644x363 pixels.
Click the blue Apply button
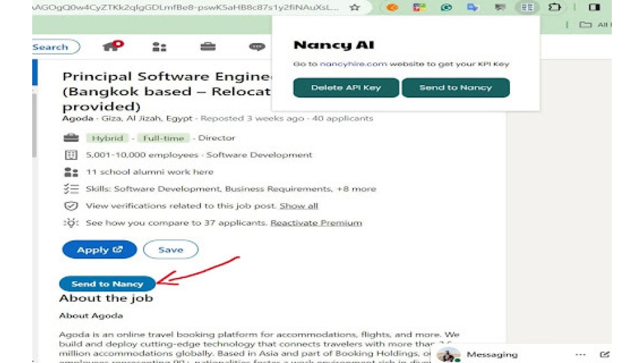(99, 250)
